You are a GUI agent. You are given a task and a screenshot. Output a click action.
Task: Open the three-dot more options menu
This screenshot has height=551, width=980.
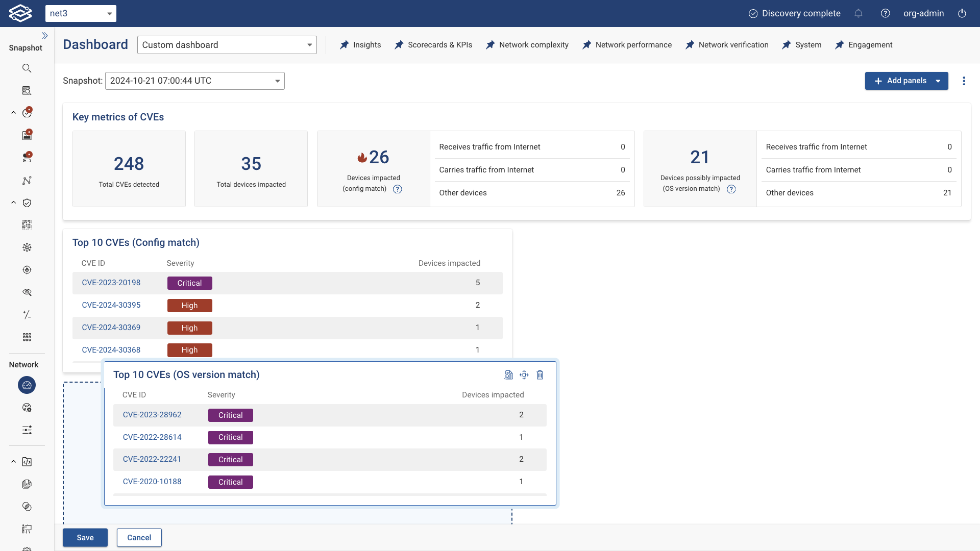click(x=964, y=81)
